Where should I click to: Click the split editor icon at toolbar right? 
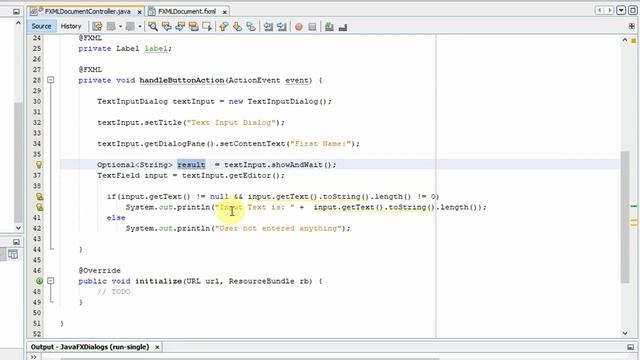pyautogui.click(x=631, y=26)
